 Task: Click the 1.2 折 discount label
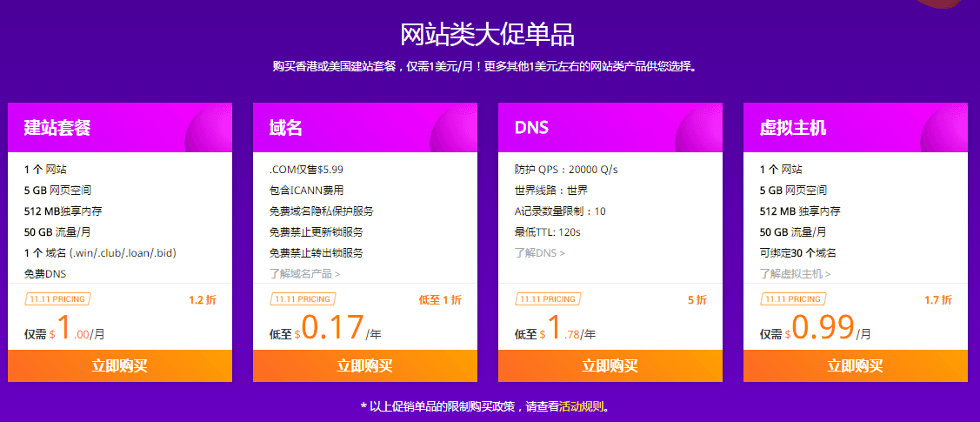pos(203,300)
